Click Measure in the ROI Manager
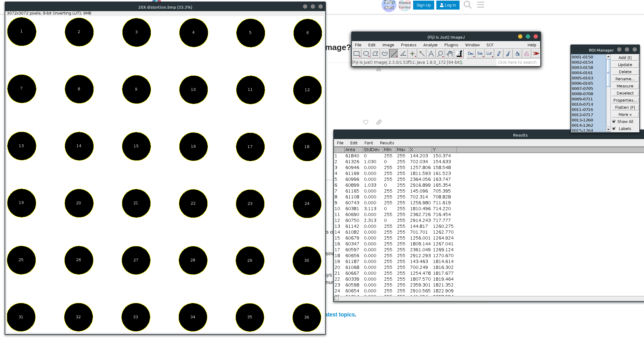 (x=625, y=86)
